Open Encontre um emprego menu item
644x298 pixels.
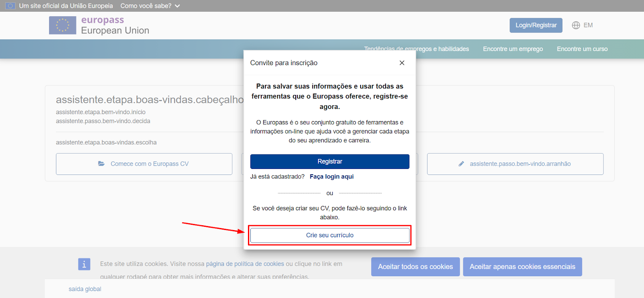(513, 49)
